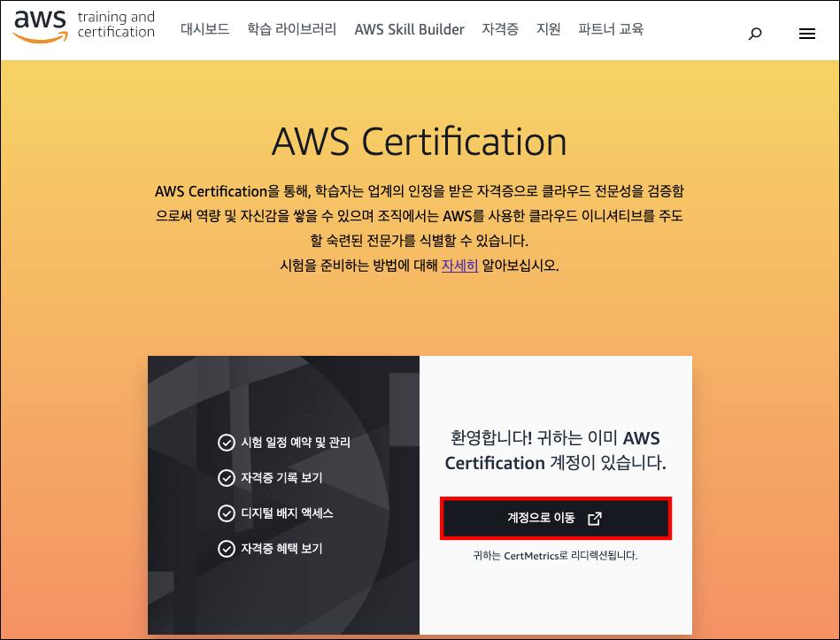Click checkmark icon beside 자격증 혜택 보기
Image resolution: width=840 pixels, height=640 pixels.
[226, 549]
